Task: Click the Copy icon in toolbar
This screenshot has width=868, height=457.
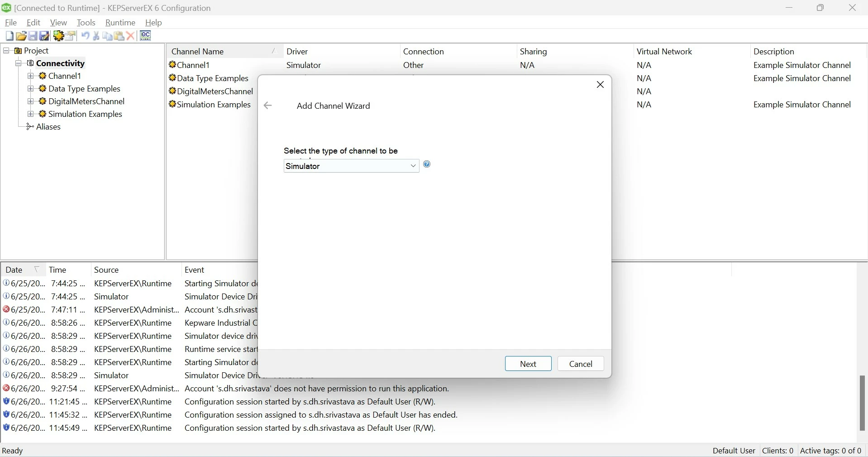Action: (108, 36)
